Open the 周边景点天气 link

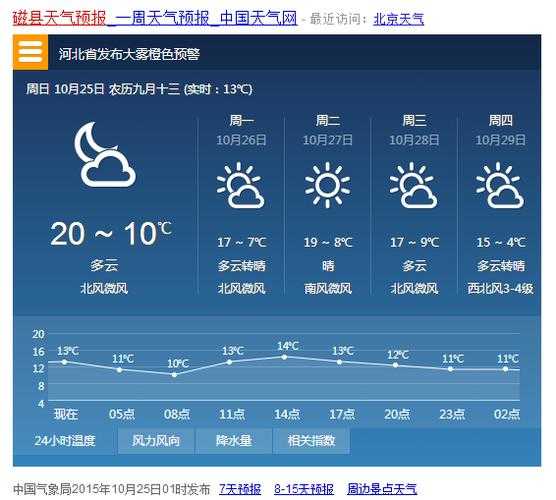coord(382,489)
